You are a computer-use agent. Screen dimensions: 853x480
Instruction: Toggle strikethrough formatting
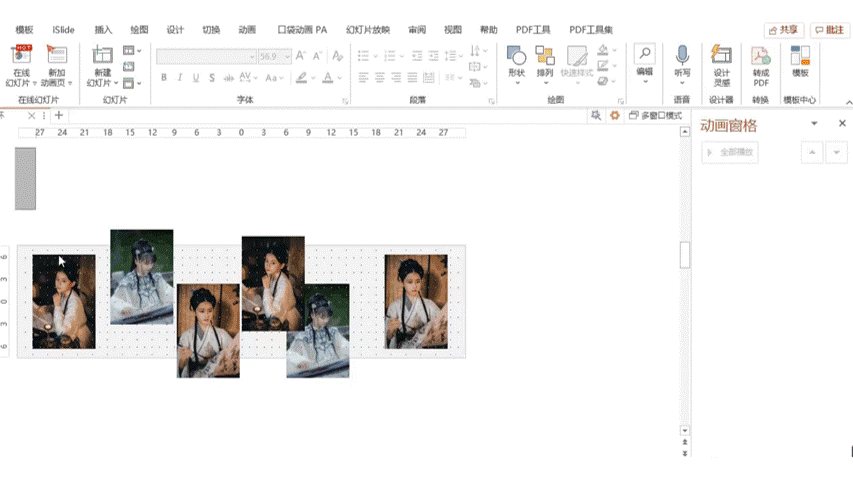tap(228, 78)
